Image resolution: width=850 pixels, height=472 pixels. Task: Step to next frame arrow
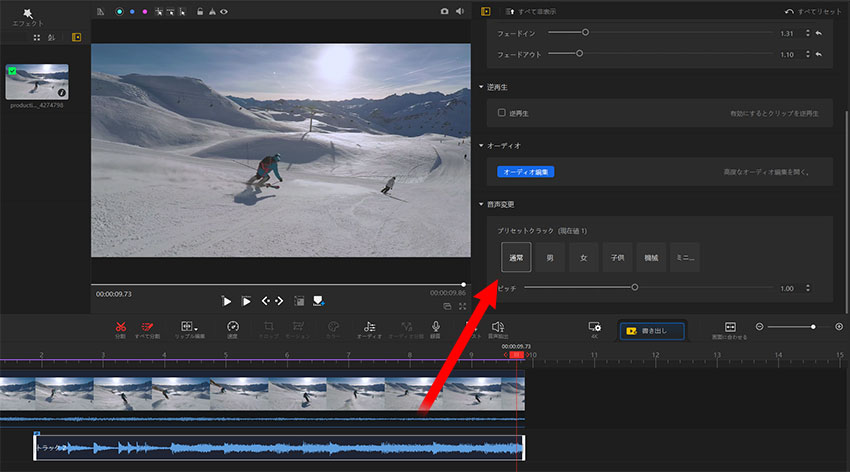[x=279, y=301]
